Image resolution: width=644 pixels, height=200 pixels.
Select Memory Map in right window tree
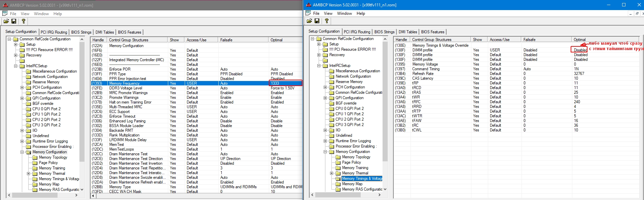pyautogui.click(x=352, y=184)
